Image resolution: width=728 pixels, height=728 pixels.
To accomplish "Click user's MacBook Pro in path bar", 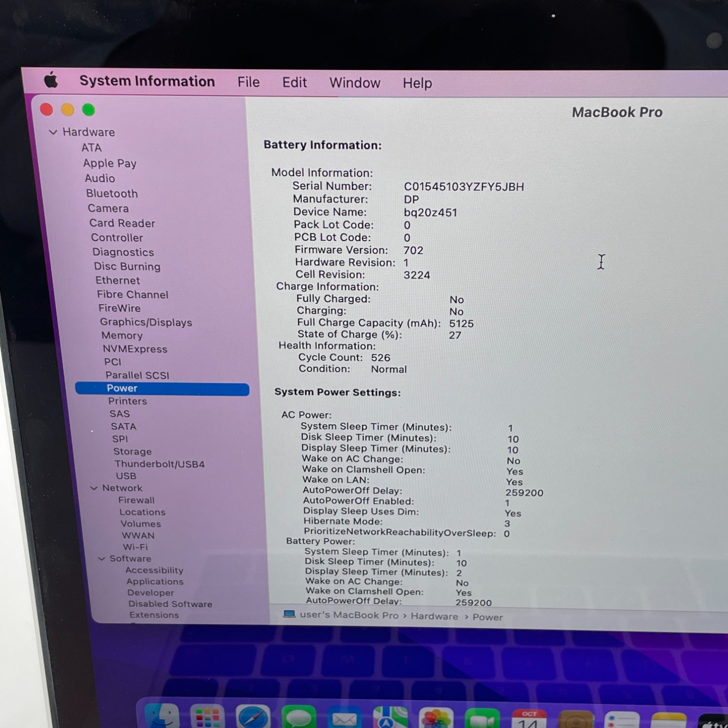I will point(349,615).
